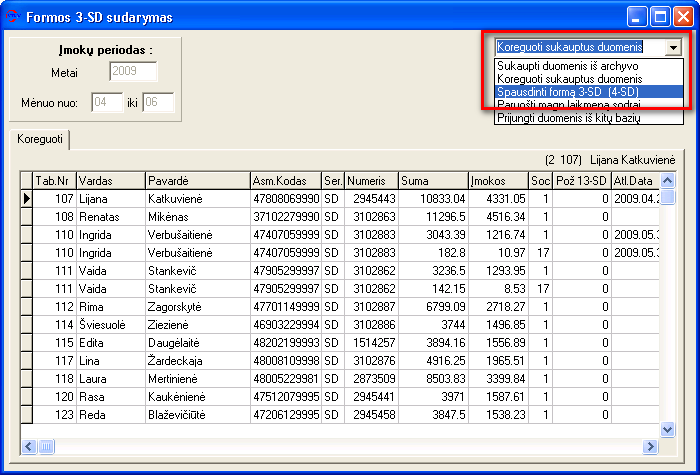Click the name cell 'Laura'
700x475 pixels.
111,379
